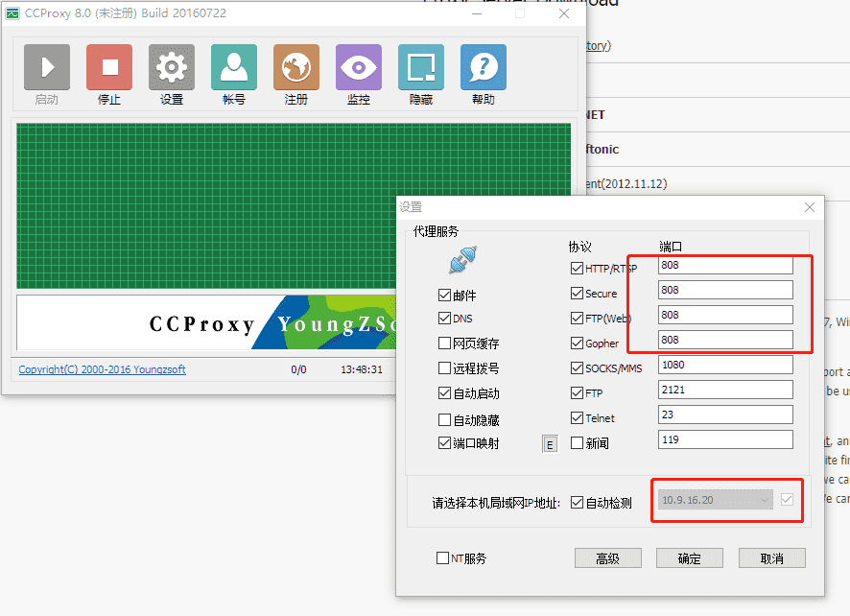Screen dimensions: 850x616
Task: Click the E button beside 端口映射
Action: (550, 444)
